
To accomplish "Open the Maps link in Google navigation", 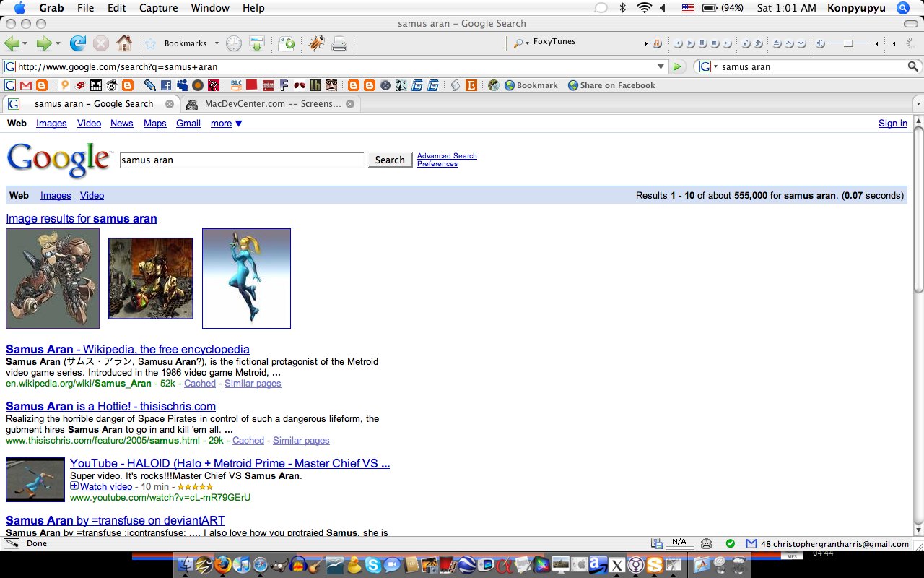I will (x=155, y=124).
